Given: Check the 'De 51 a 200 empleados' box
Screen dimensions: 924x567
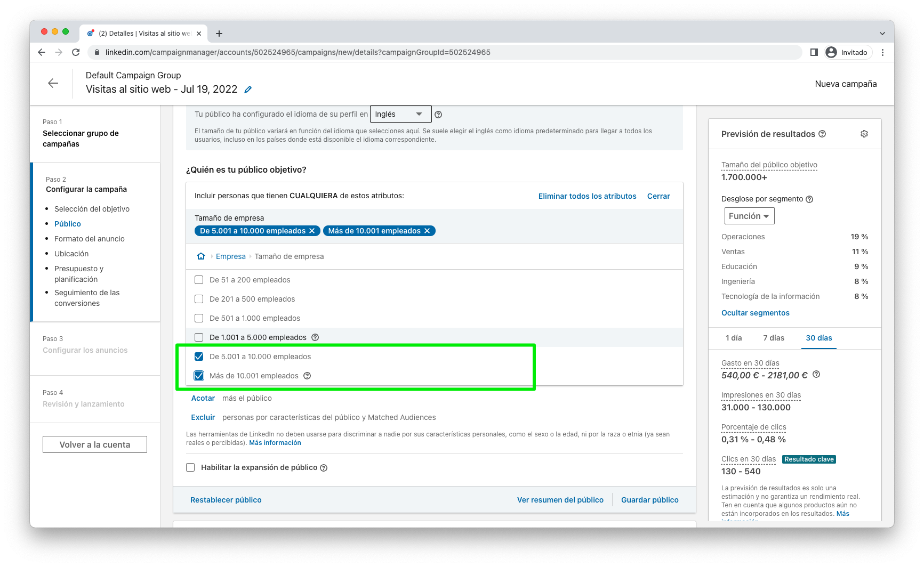Looking at the screenshot, I should coord(199,280).
